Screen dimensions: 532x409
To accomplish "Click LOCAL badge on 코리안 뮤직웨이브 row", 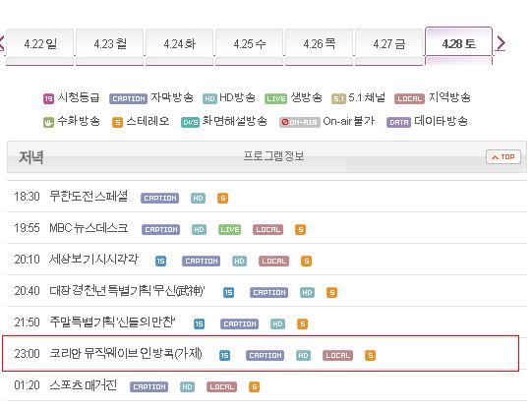I will (x=337, y=355).
